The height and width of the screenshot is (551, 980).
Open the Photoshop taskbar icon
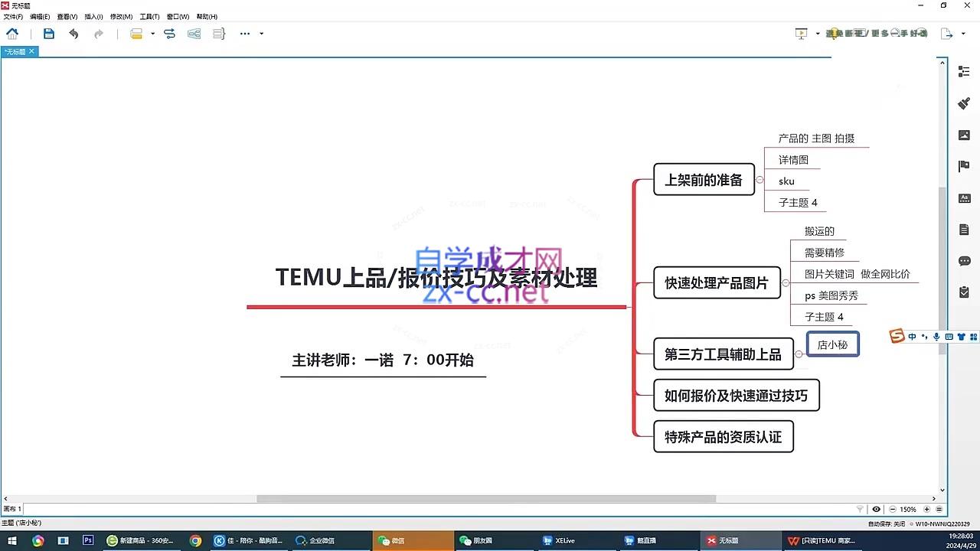(x=88, y=540)
